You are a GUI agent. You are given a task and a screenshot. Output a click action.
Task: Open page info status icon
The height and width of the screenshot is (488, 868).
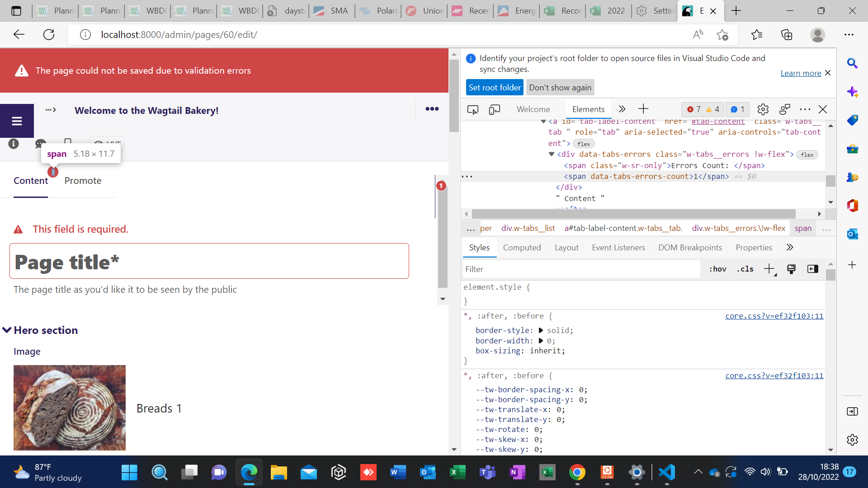click(x=14, y=144)
